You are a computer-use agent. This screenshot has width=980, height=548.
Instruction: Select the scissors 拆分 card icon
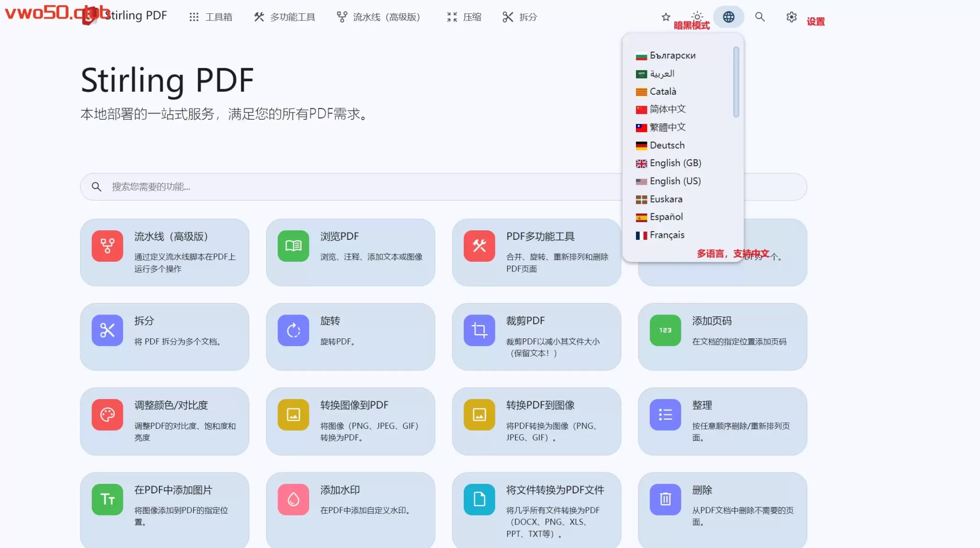(x=107, y=330)
